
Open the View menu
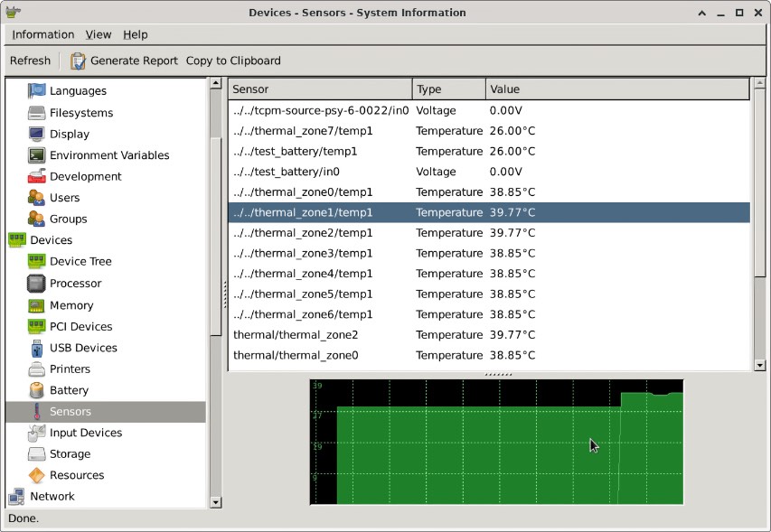(x=99, y=35)
